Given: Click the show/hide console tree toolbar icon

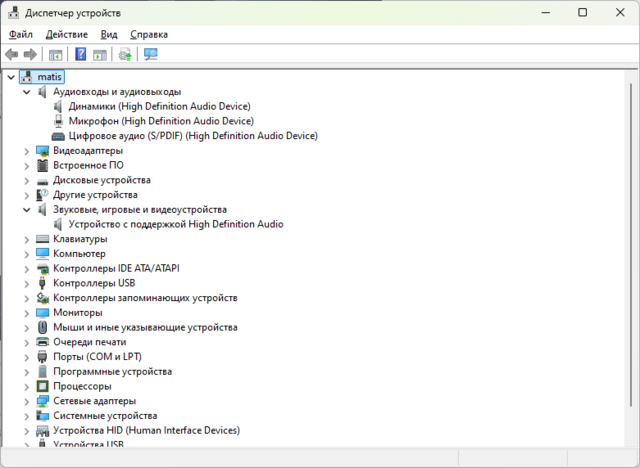Looking at the screenshot, I should point(56,54).
